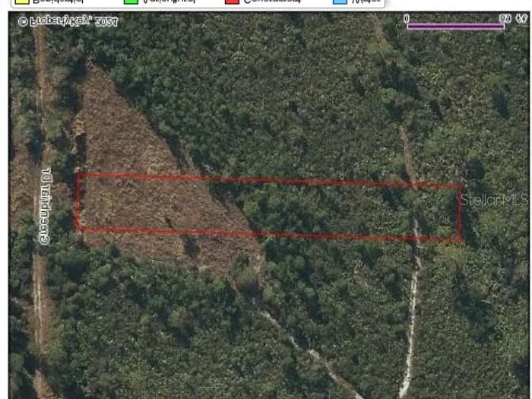This screenshot has height=399, width=532.
Task: Select the label beside the blue swatch
Action: pyautogui.click(x=368, y=2)
